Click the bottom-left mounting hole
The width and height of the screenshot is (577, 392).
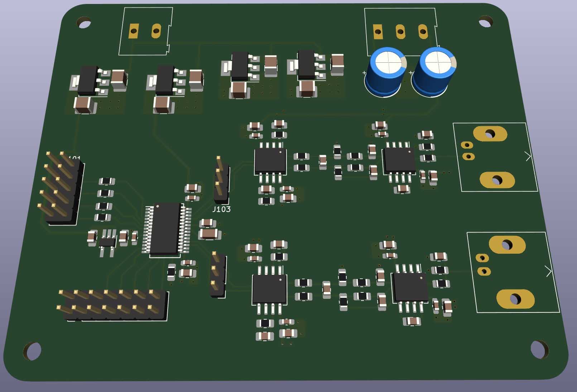(33, 351)
